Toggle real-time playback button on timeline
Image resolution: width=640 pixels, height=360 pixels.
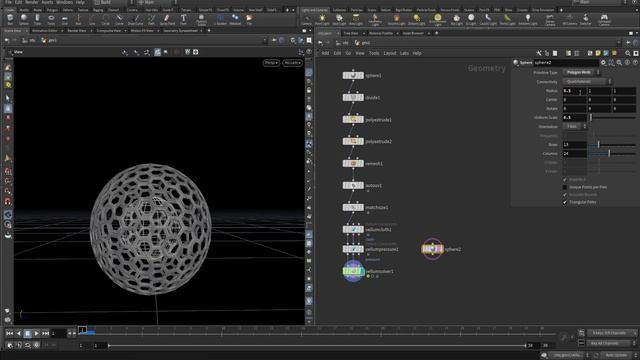point(36,345)
